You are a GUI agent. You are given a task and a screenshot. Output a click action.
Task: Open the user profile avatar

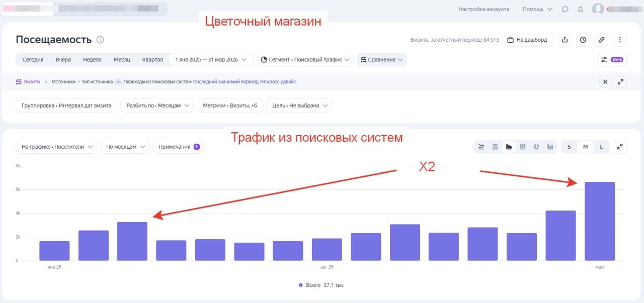pyautogui.click(x=598, y=9)
